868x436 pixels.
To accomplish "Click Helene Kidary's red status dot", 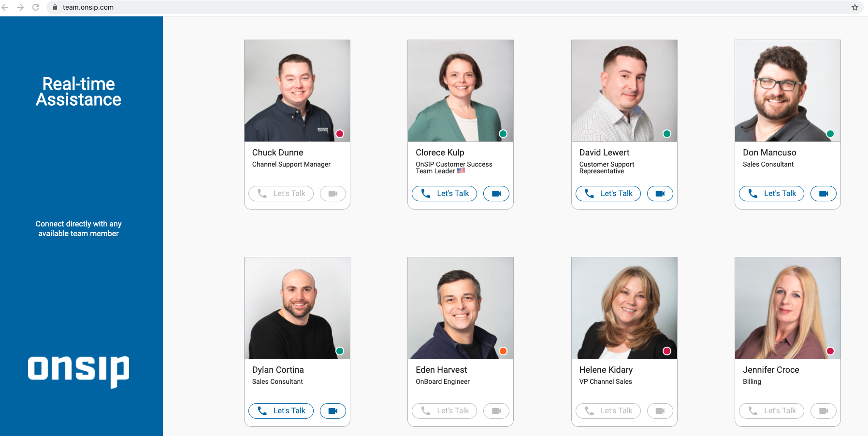I will (666, 351).
